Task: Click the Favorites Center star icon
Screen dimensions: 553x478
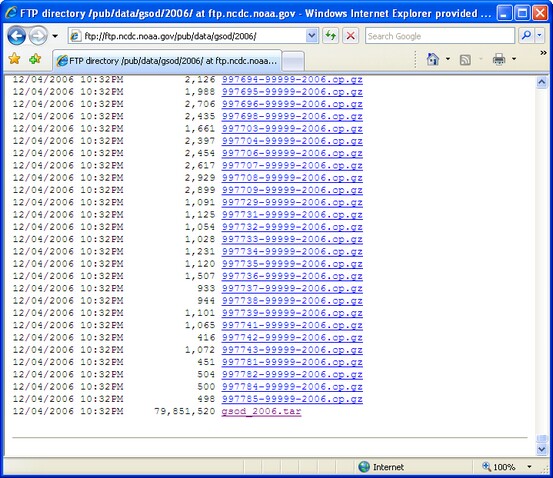Action: [x=14, y=59]
